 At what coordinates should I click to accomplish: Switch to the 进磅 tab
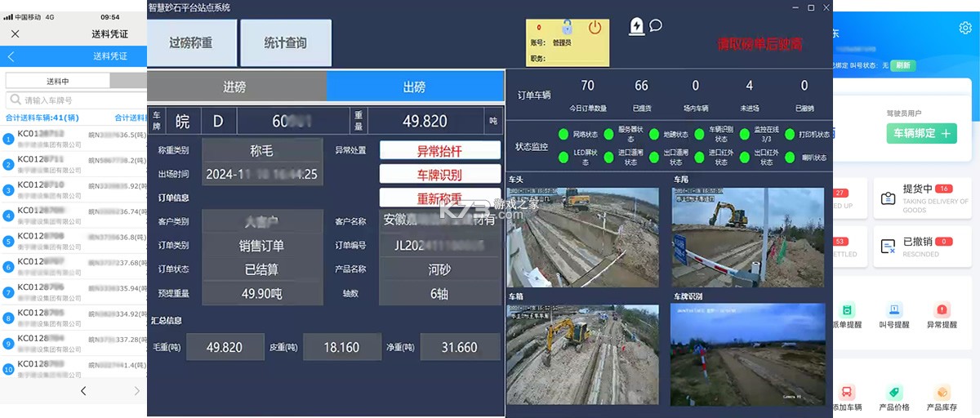(235, 87)
